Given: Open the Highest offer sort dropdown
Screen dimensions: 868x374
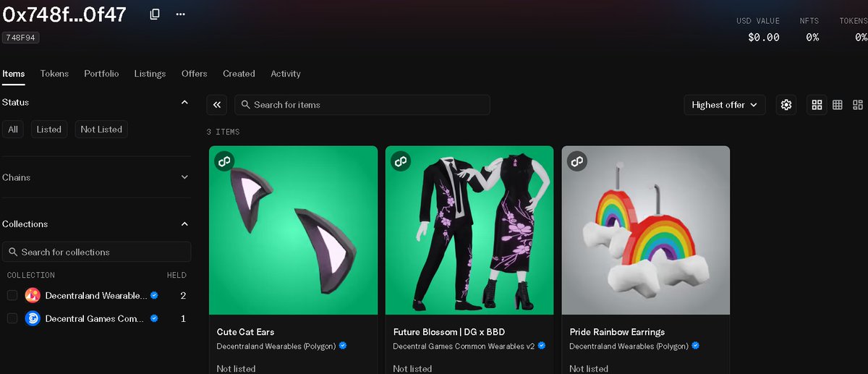Looking at the screenshot, I should [725, 105].
